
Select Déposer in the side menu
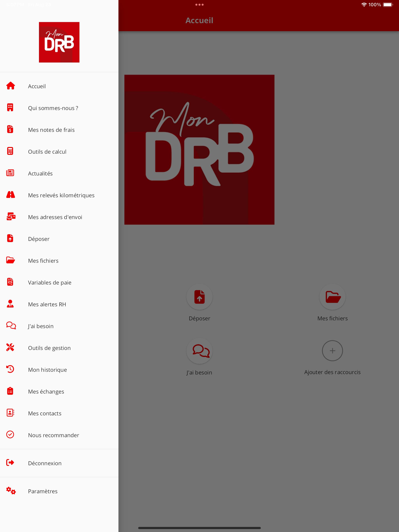(x=59, y=239)
